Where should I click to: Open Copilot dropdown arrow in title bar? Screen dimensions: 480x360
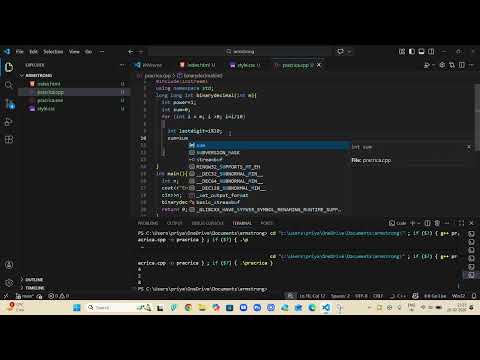pos(349,52)
